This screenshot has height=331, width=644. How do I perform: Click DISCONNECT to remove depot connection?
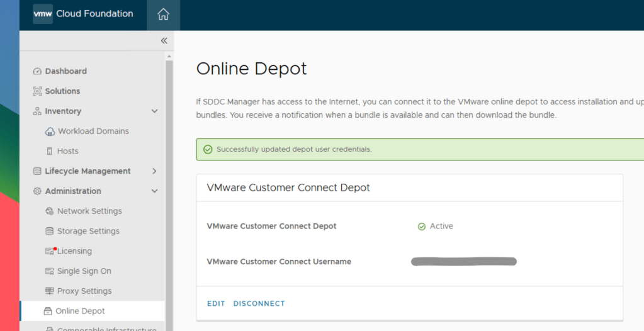tap(259, 304)
